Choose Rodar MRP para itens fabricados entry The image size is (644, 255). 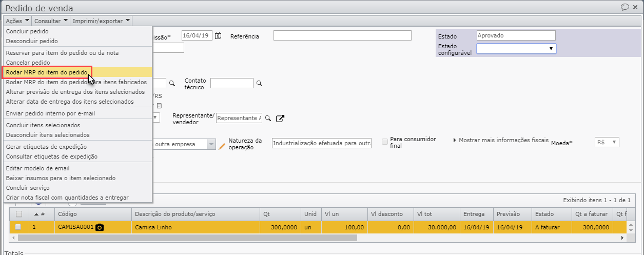pyautogui.click(x=77, y=82)
